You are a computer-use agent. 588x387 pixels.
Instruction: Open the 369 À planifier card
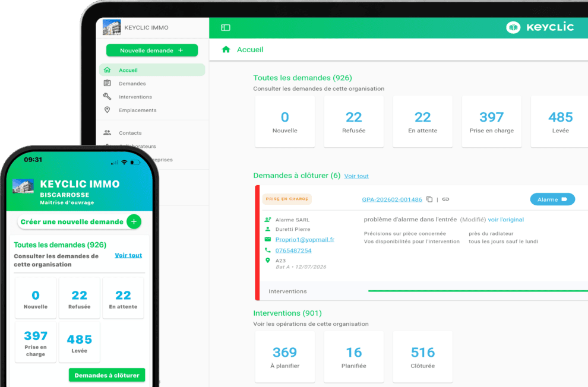tap(285, 357)
